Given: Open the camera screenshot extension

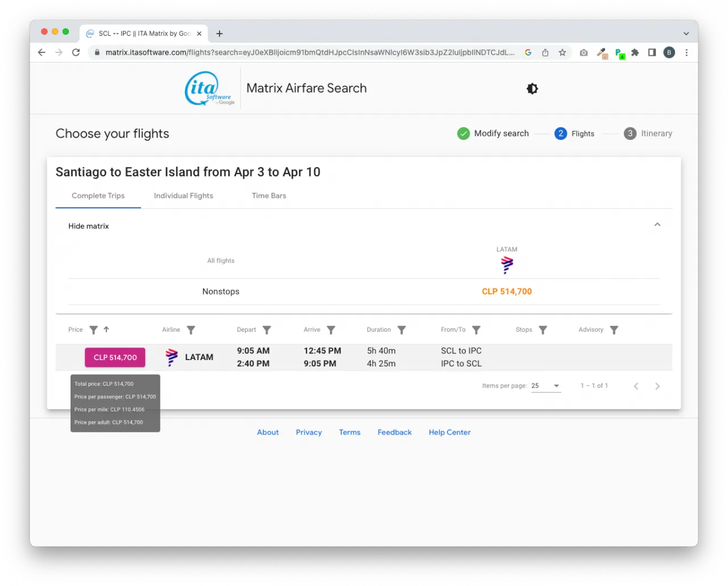Looking at the screenshot, I should coord(584,52).
